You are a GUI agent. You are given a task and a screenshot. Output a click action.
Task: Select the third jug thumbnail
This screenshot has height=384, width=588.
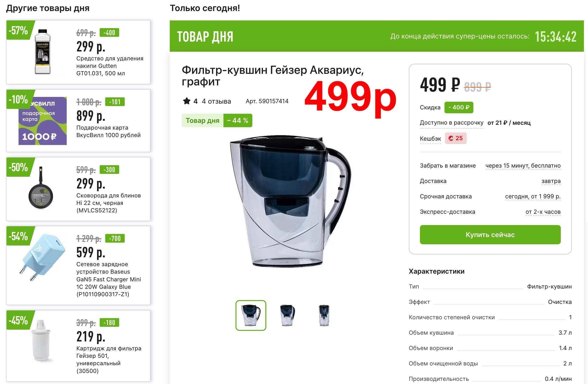[x=324, y=315]
